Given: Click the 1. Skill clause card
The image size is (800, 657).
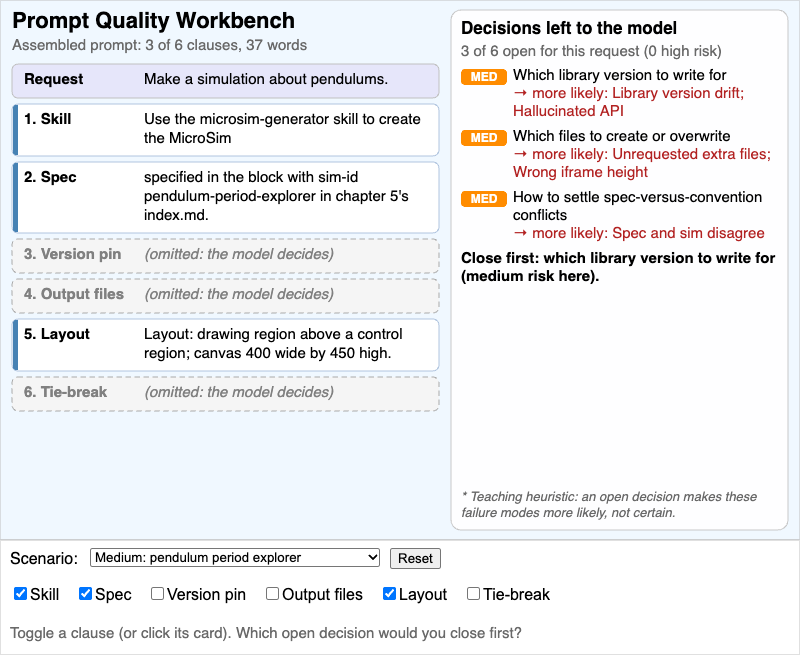Looking at the screenshot, I should (226, 130).
